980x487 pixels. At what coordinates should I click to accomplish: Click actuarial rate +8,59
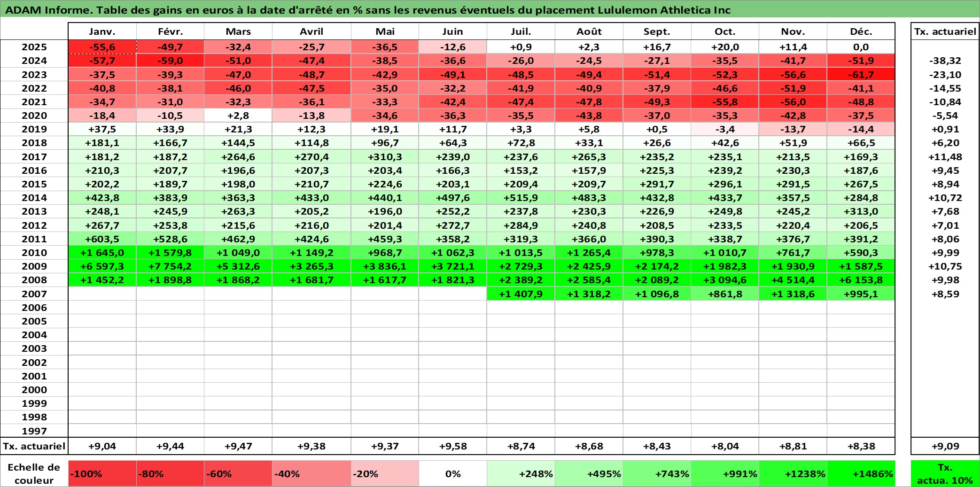945,294
